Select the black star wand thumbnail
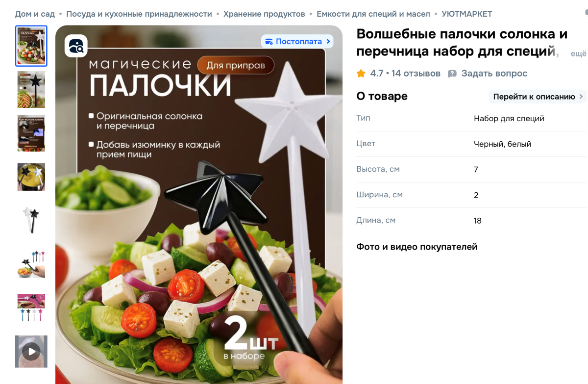 point(31,90)
